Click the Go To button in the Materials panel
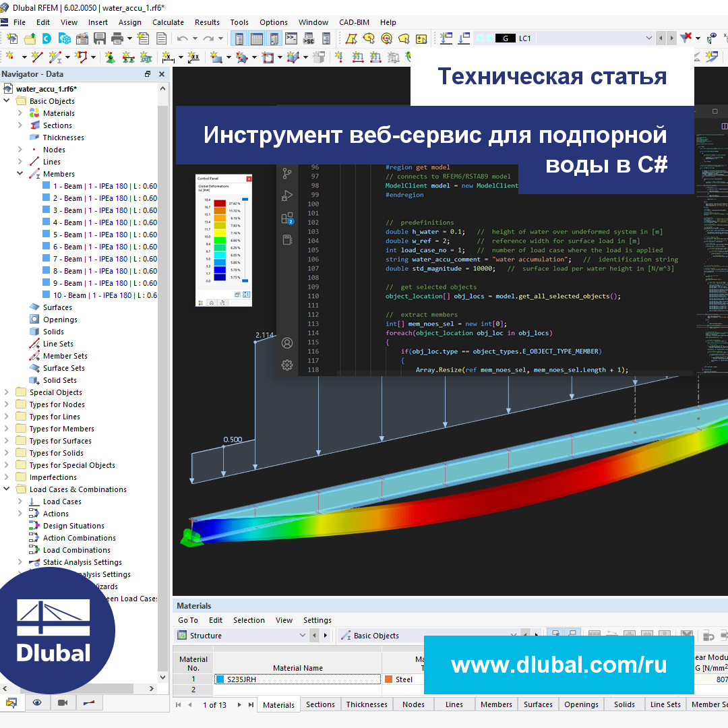The width and height of the screenshot is (728, 728). [x=187, y=620]
